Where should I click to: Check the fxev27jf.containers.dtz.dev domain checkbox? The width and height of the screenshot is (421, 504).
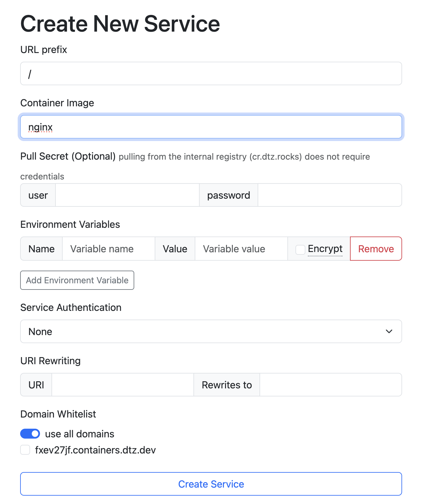pyautogui.click(x=25, y=450)
